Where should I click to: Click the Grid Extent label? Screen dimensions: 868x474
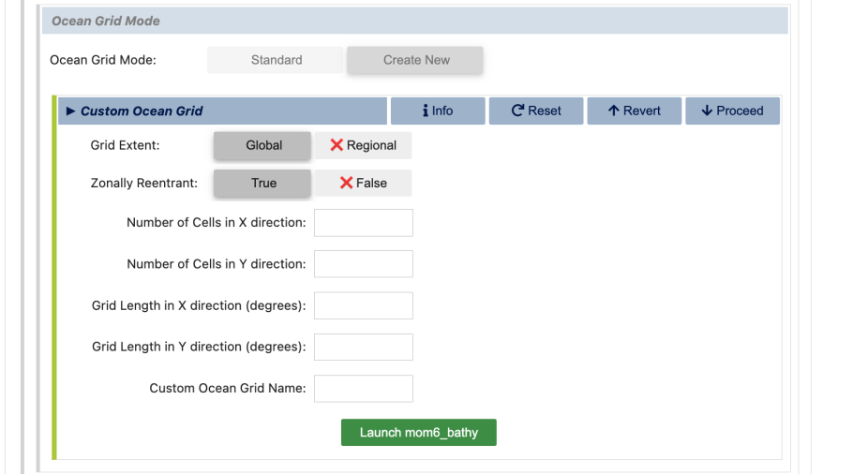tap(125, 145)
